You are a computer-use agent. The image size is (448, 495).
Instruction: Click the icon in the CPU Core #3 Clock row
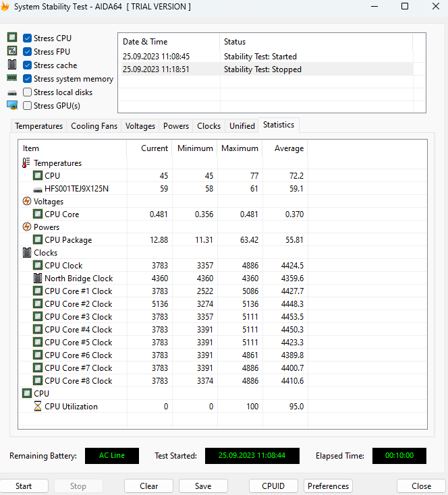tap(38, 316)
